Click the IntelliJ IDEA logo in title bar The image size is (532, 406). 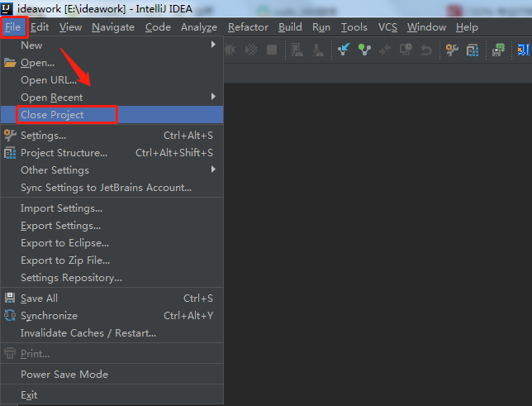[7, 8]
